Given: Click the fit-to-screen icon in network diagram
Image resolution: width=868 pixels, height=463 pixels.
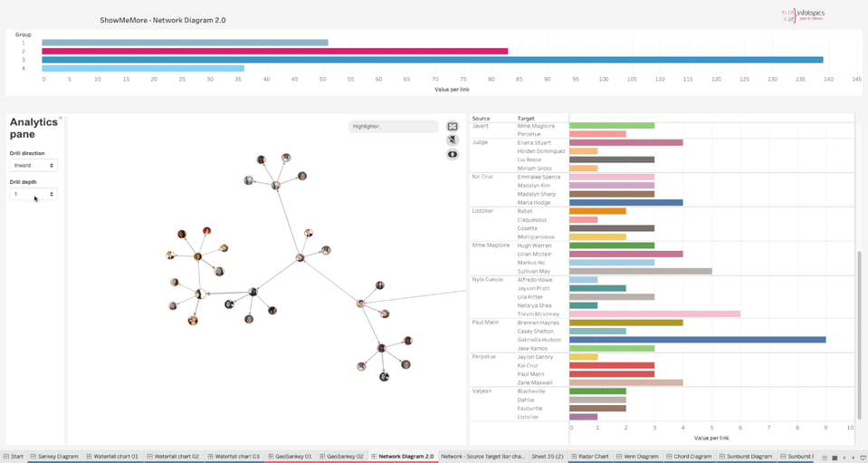Looking at the screenshot, I should point(453,127).
